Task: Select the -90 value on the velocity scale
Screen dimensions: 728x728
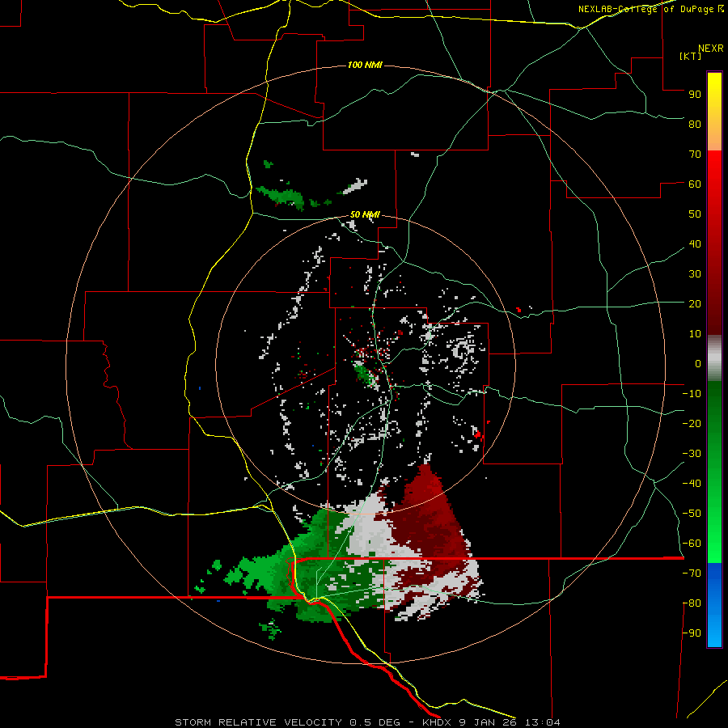Action: pos(692,633)
